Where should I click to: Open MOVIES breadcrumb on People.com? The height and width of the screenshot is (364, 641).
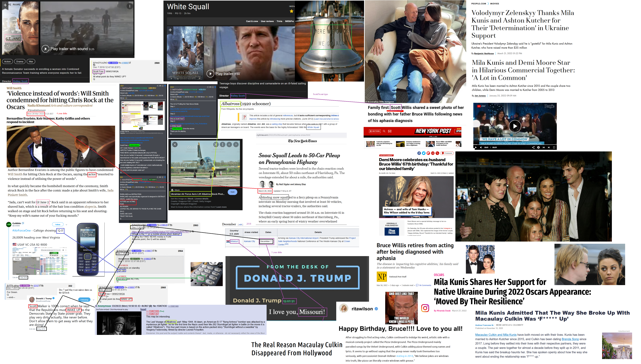[494, 4]
